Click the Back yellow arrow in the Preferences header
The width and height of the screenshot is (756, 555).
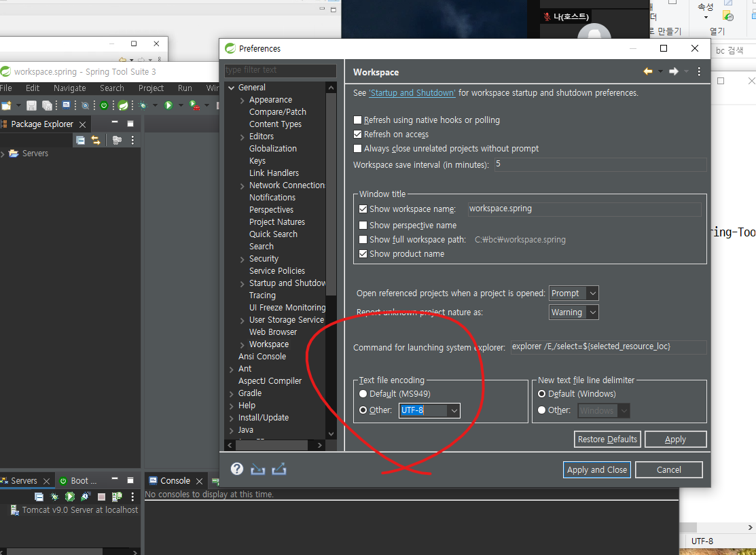coord(647,71)
